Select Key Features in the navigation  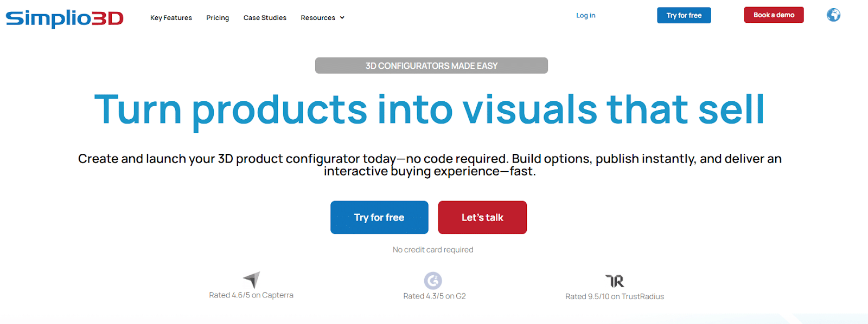coord(171,17)
